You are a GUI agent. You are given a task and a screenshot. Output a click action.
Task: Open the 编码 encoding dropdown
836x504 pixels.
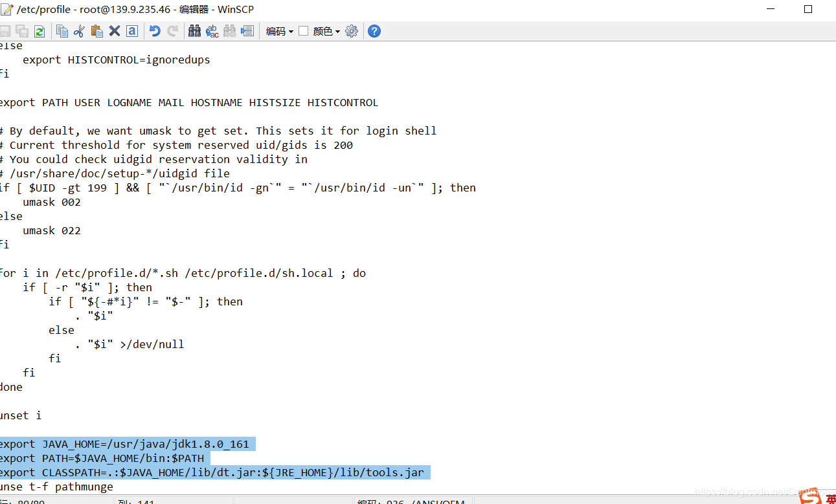point(280,31)
